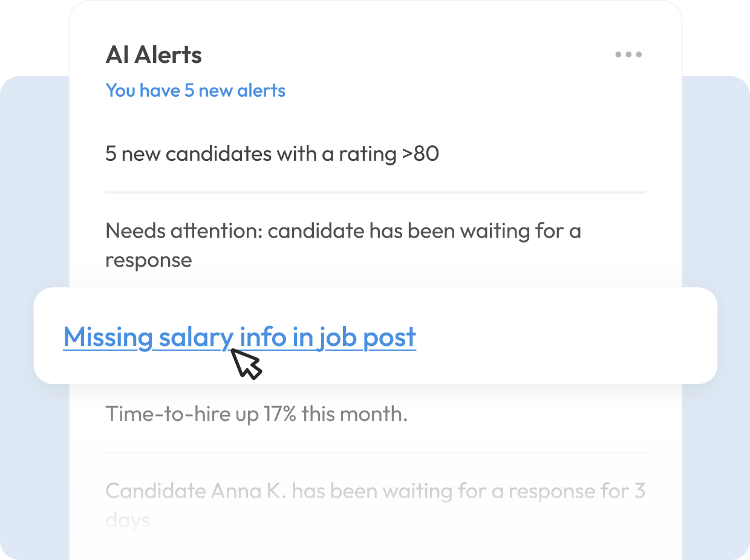Screen dimensions: 750x560
Task: Click the highlighted salary alert card
Action: coord(375,336)
